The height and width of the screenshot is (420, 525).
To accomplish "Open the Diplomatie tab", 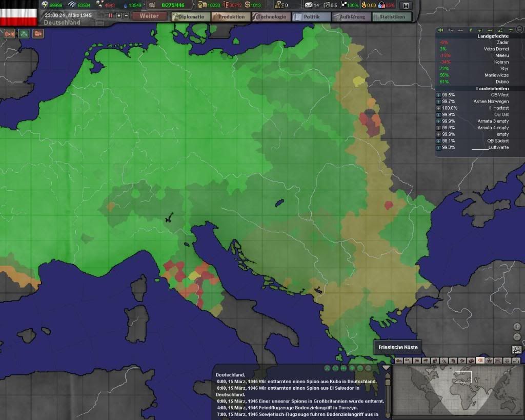I will (190, 16).
